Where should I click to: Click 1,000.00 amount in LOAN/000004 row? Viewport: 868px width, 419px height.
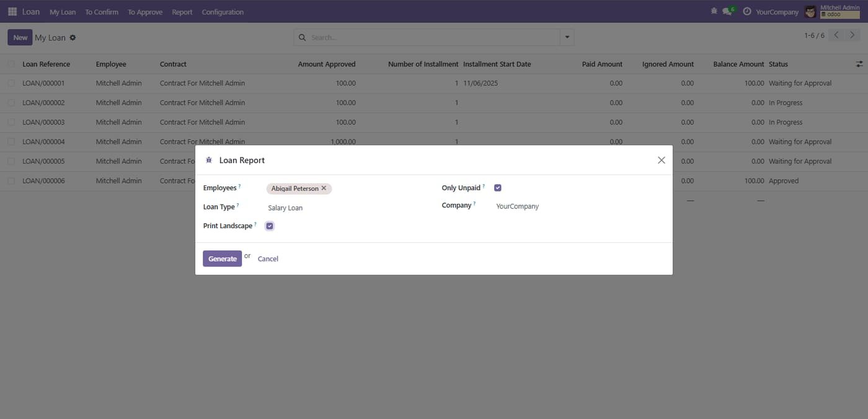click(343, 142)
